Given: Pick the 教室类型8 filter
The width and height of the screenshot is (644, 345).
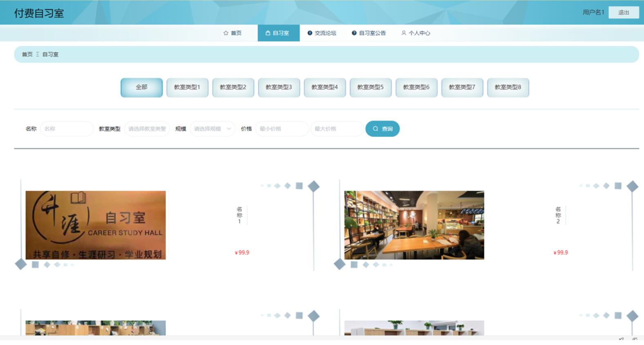Looking at the screenshot, I should [508, 87].
